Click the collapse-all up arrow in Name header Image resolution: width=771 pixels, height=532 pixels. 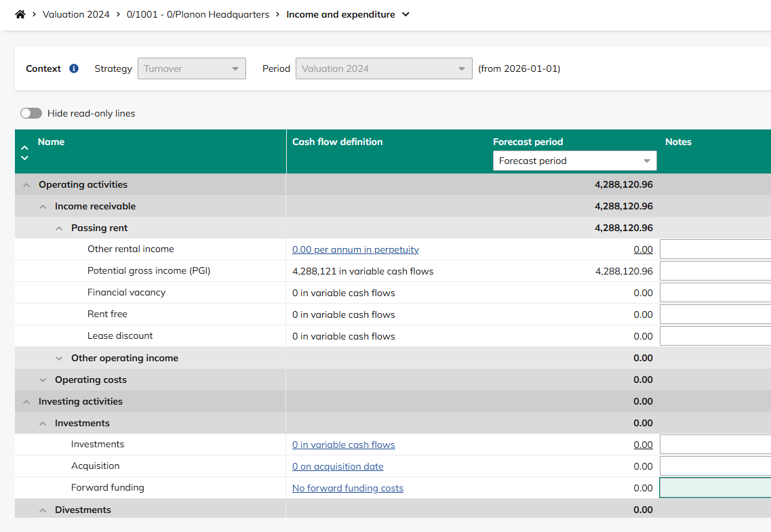(x=24, y=147)
